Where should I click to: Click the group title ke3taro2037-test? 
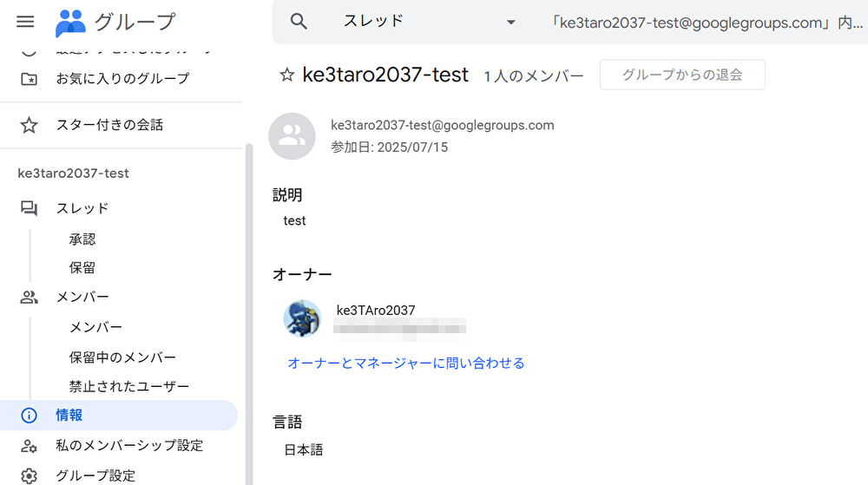click(385, 75)
